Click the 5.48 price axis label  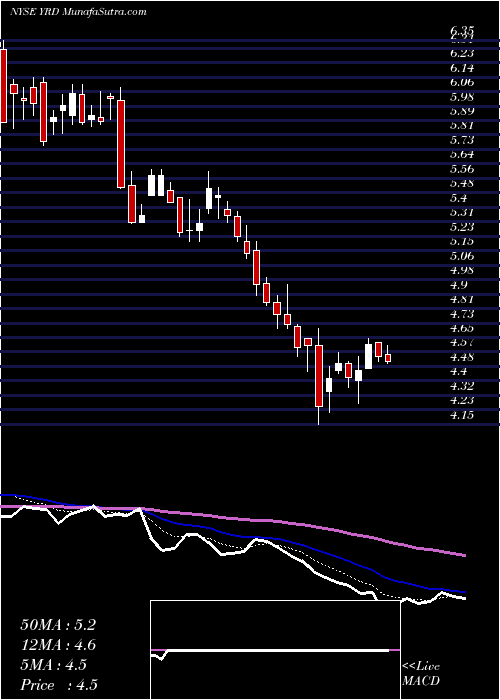[462, 183]
